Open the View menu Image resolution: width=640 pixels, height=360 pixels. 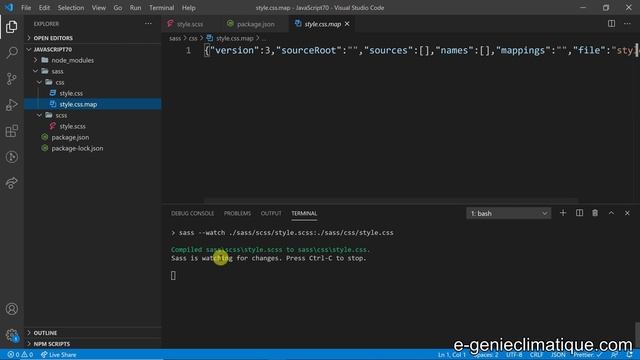pyautogui.click(x=98, y=8)
